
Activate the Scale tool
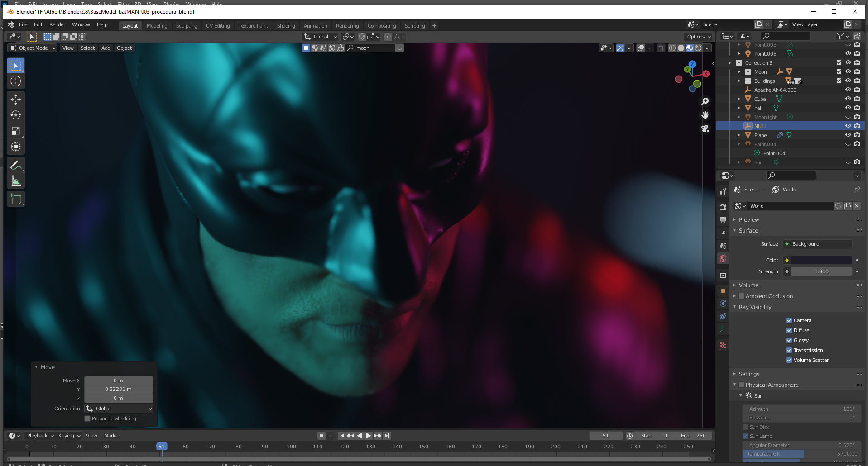(16, 131)
